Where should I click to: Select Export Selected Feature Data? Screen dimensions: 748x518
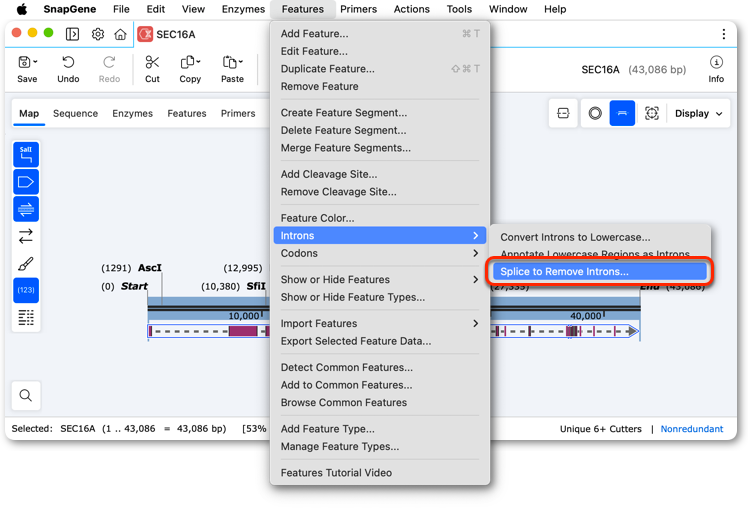tap(380, 341)
